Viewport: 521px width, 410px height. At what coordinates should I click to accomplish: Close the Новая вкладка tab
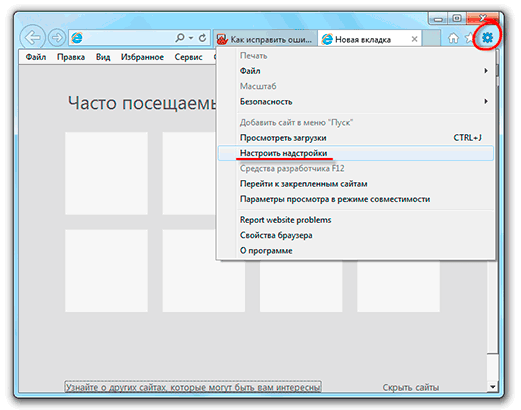[x=414, y=39]
